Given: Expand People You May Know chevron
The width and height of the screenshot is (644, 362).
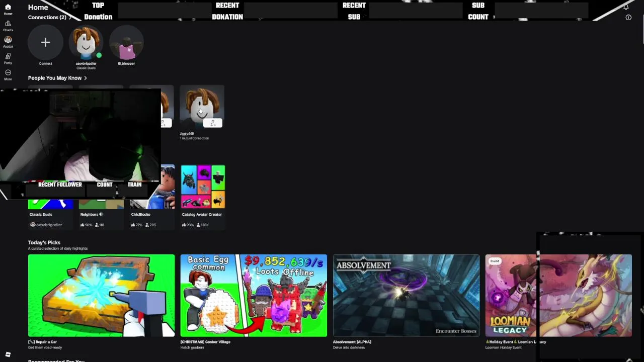Looking at the screenshot, I should (x=86, y=78).
